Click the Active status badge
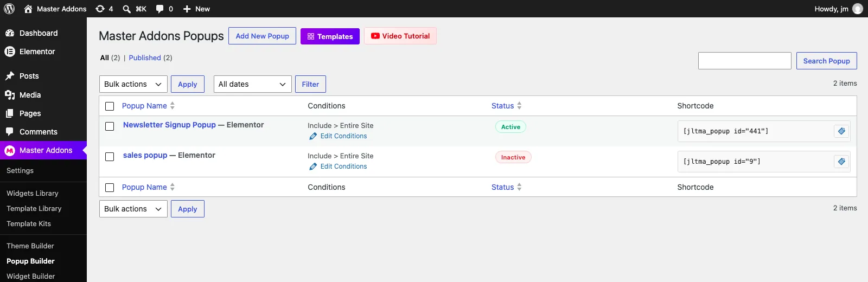This screenshot has height=282, width=868. (510, 127)
